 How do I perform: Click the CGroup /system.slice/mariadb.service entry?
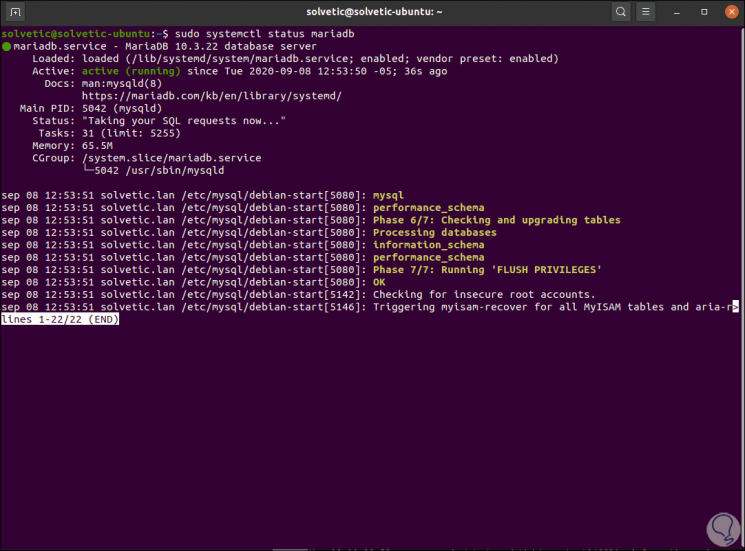click(x=173, y=158)
